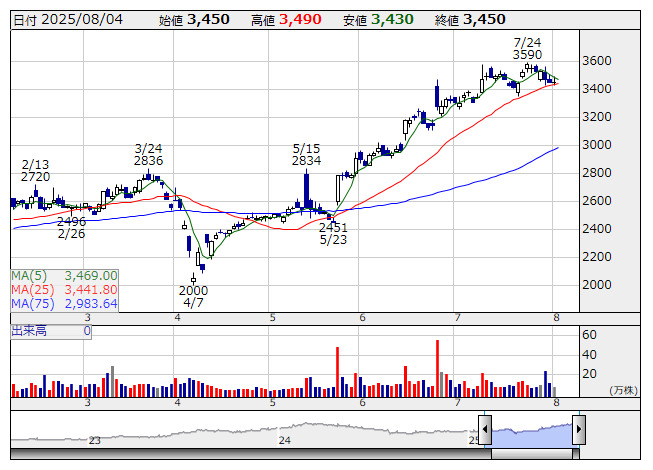Click the blue selected range in overview chart
The image size is (653, 470).
pos(531,432)
